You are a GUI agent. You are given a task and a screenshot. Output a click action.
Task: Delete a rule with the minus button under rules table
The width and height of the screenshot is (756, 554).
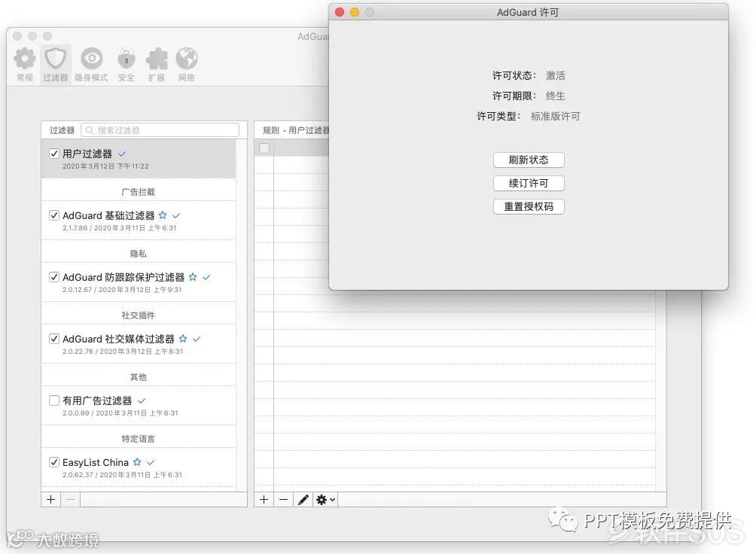coord(283,500)
